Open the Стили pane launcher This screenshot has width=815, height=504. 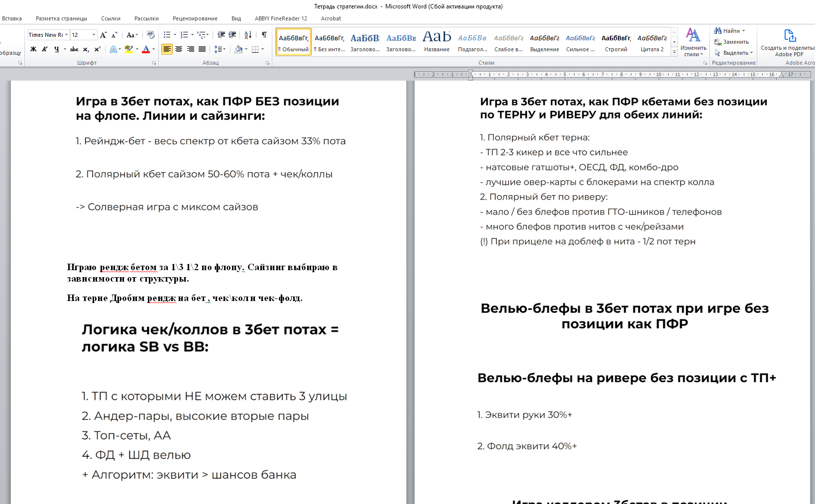click(705, 63)
